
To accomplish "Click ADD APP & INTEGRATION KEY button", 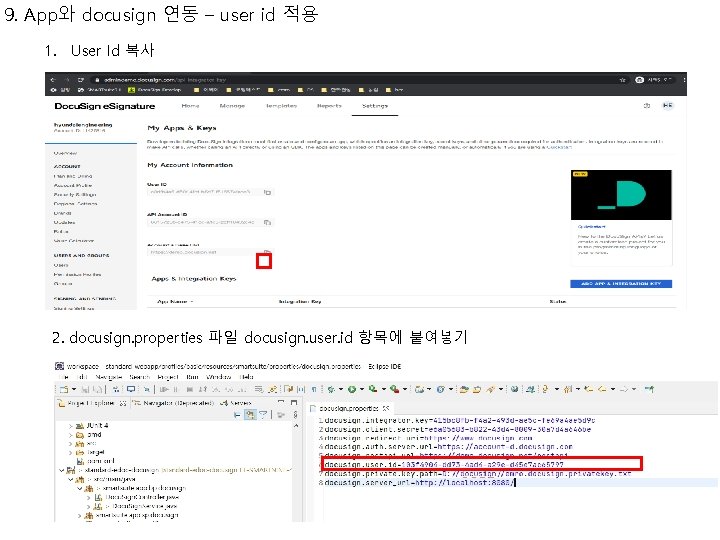I will tap(621, 284).
